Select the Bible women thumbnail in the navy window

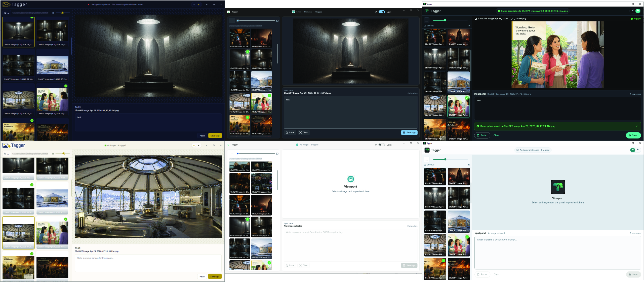[x=52, y=100]
